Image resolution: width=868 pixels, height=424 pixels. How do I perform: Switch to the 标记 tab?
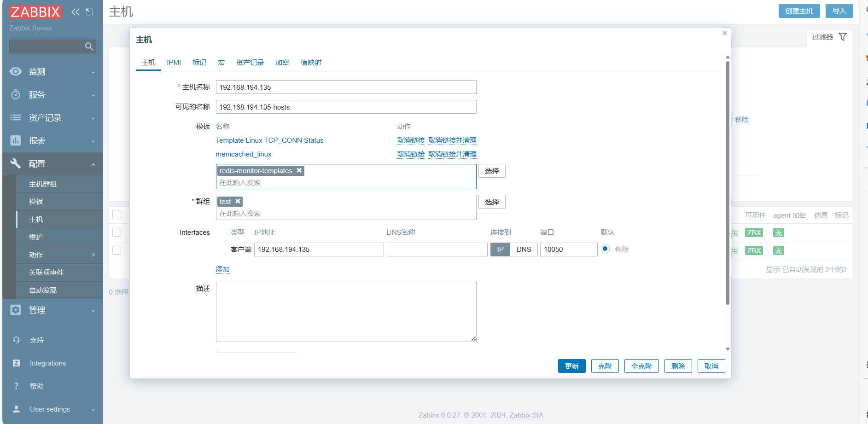tap(199, 63)
